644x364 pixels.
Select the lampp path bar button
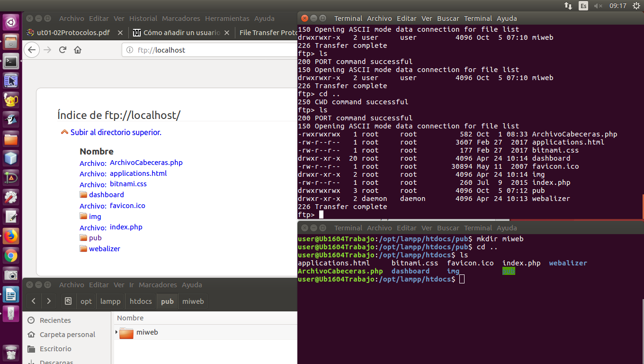pos(110,301)
